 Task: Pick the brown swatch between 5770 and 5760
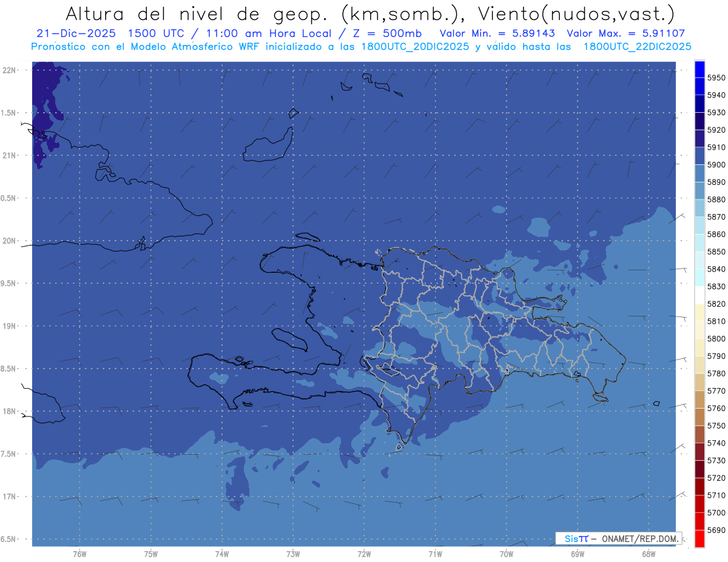pos(699,400)
